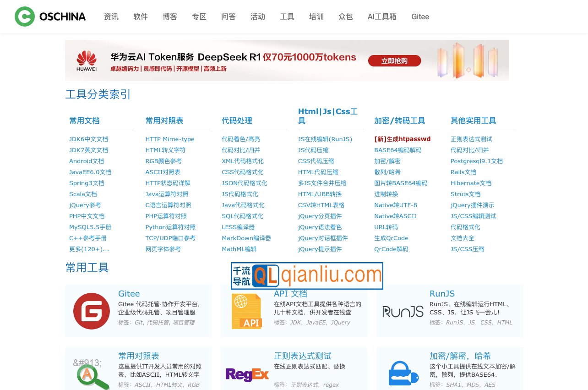Open the AI工具箱 menu item

click(382, 16)
